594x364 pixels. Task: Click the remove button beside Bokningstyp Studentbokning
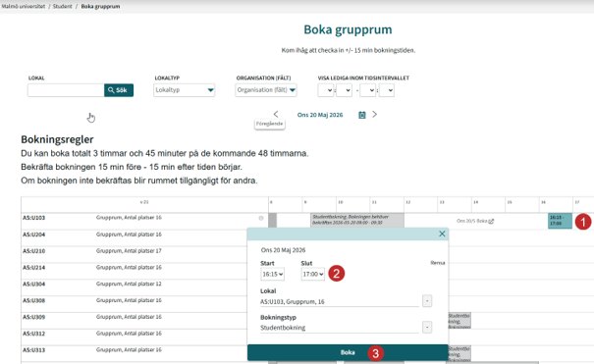(x=427, y=328)
